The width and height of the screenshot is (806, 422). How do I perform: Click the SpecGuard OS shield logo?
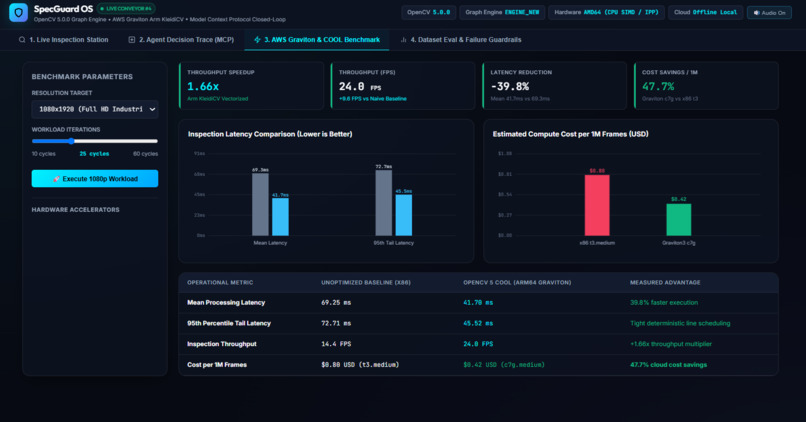[19, 13]
